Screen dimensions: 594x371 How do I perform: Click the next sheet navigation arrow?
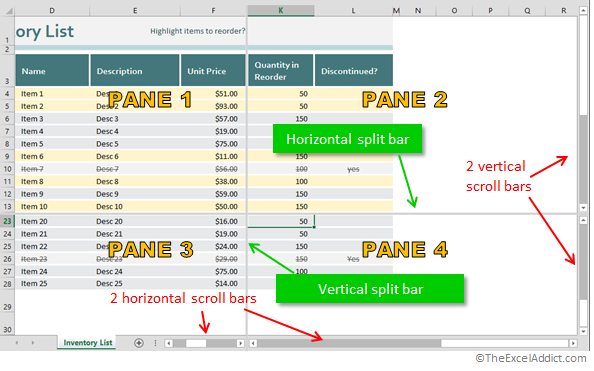pyautogui.click(x=33, y=343)
